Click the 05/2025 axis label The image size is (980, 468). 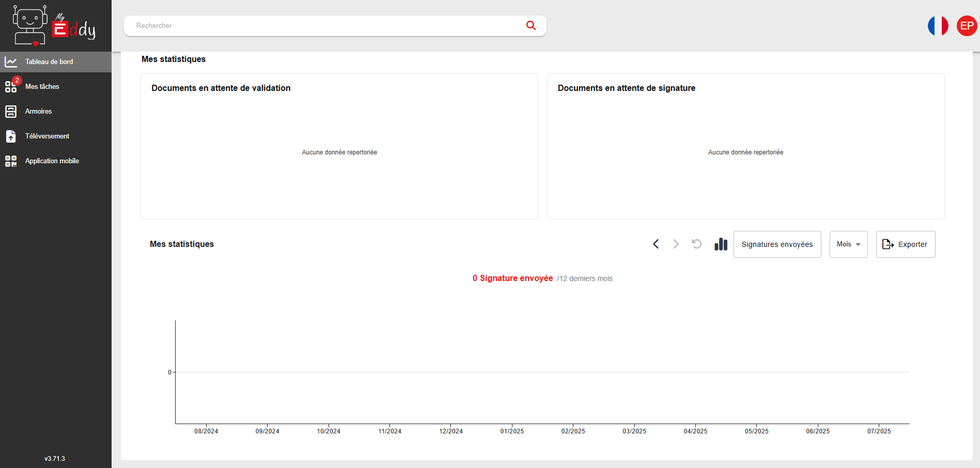click(x=756, y=431)
